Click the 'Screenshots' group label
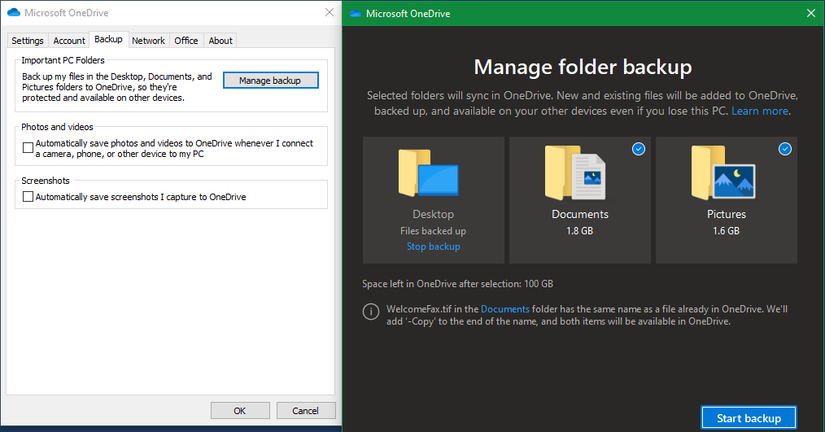 45,180
